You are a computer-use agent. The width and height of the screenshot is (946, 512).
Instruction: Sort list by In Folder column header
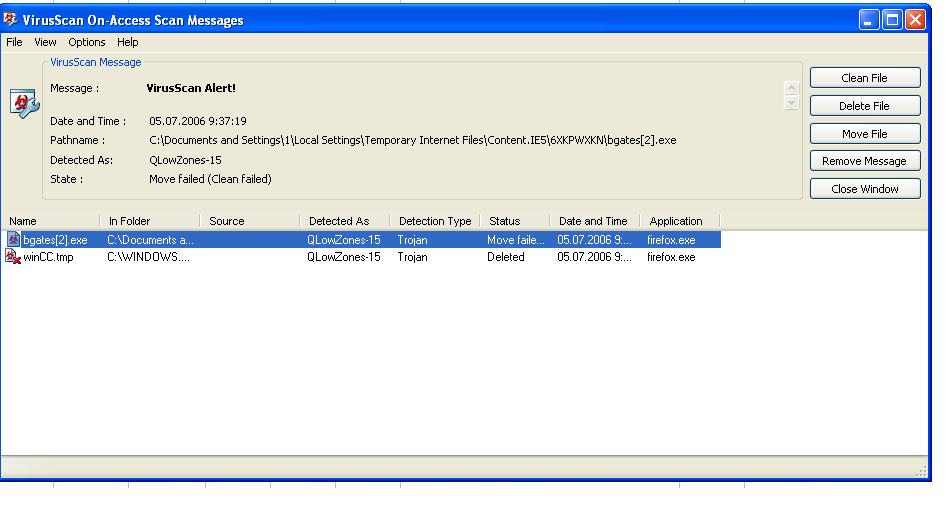150,221
